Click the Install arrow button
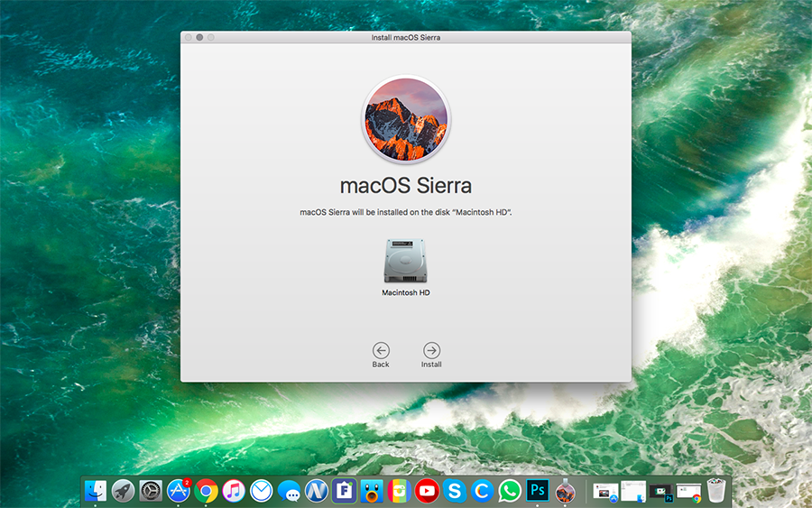The image size is (812, 508). click(431, 350)
